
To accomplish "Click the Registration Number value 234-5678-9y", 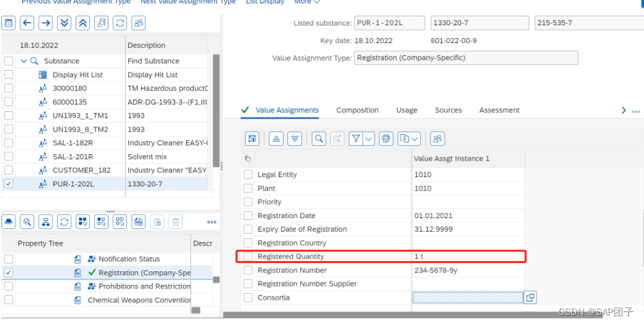I will coord(437,270).
